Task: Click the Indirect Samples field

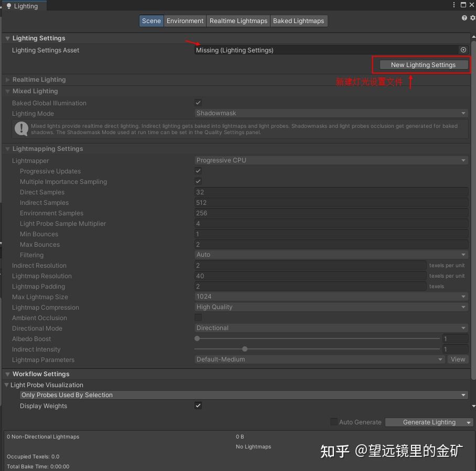Action: (331, 202)
